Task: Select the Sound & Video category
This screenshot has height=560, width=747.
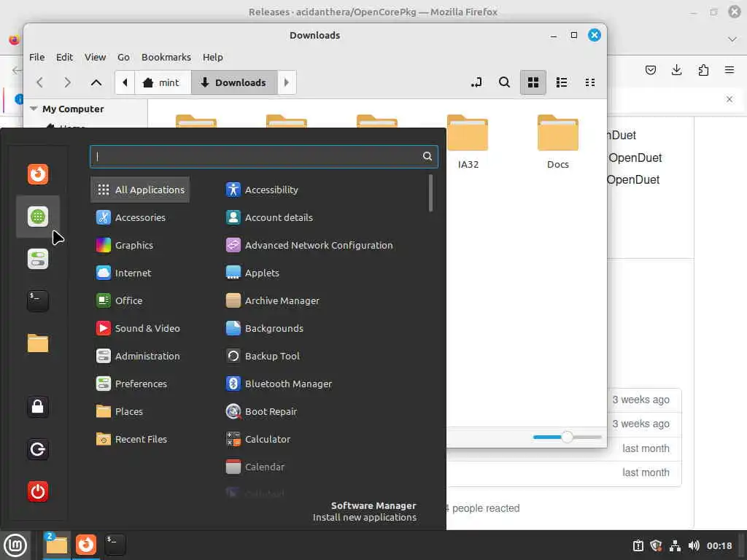Action: point(138,328)
